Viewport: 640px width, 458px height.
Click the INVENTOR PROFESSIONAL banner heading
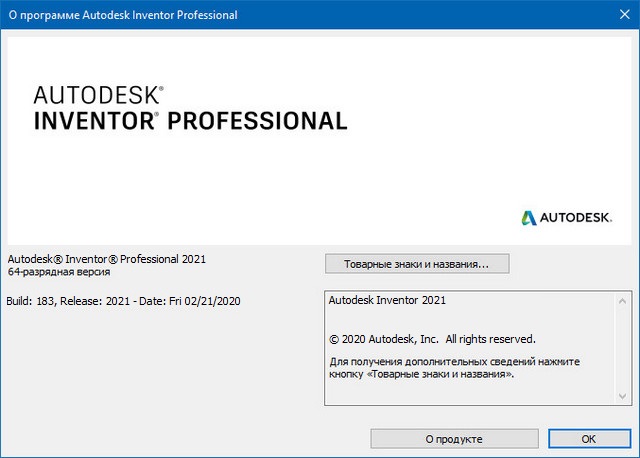(190, 121)
